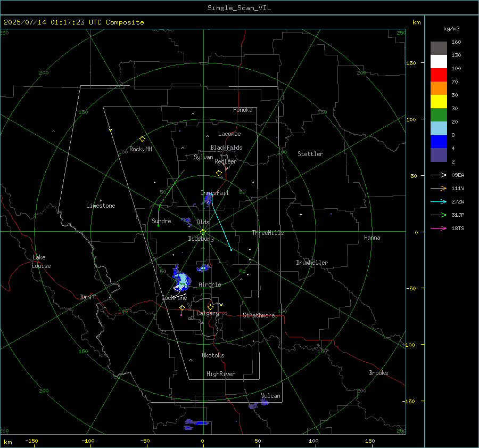Click the kg/m2 units label

click(451, 29)
